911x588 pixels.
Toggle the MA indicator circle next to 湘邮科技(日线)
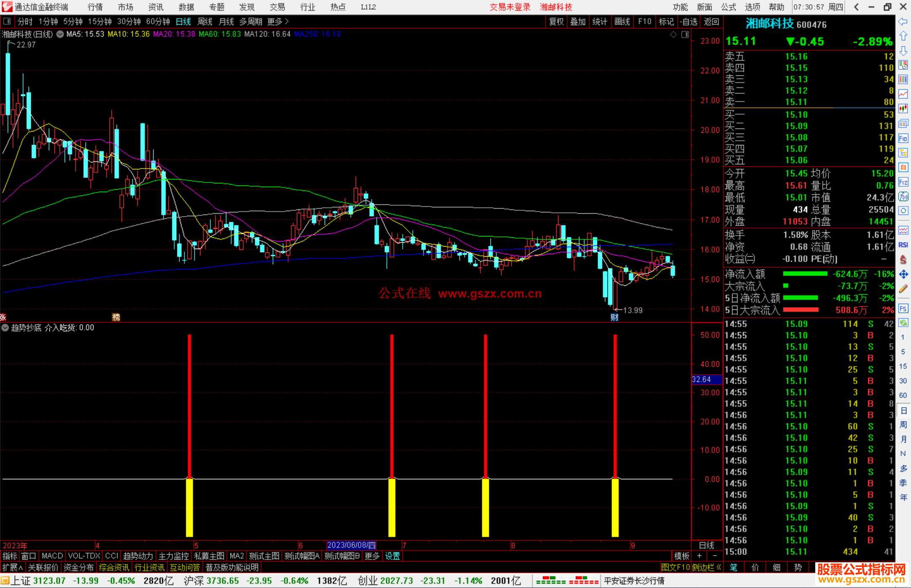point(60,34)
